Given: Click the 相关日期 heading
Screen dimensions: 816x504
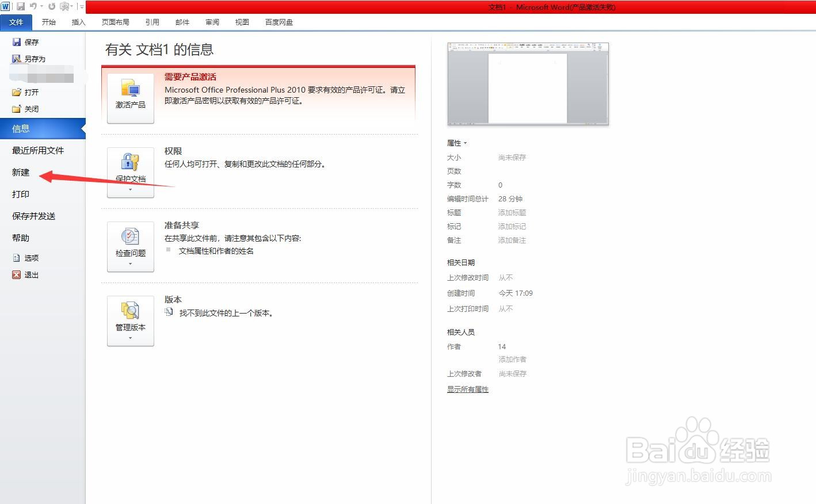Looking at the screenshot, I should pyautogui.click(x=461, y=262).
